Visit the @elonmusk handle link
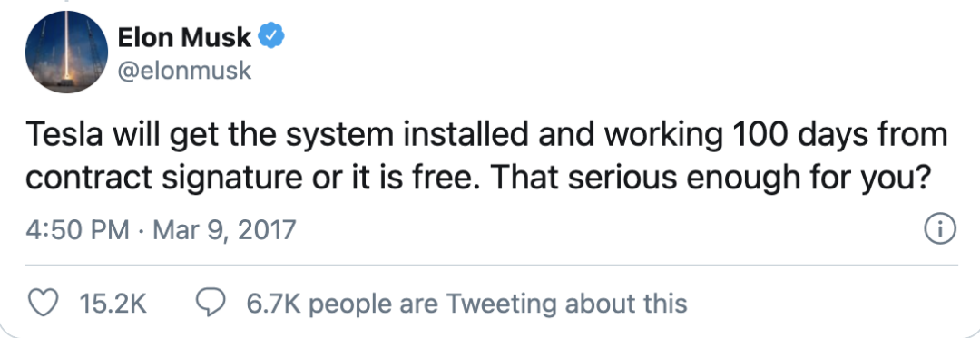This screenshot has height=338, width=980. [184, 71]
